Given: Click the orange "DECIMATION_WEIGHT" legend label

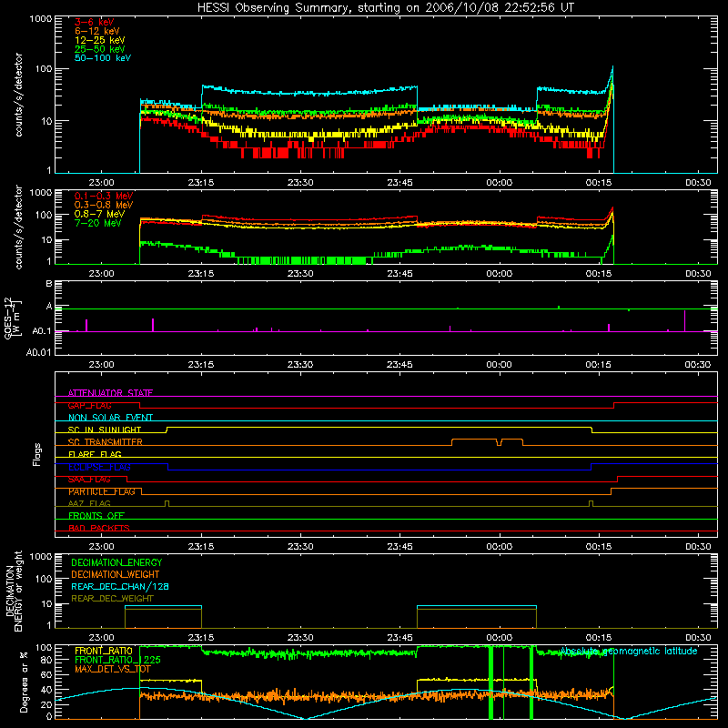Looking at the screenshot, I should pyautogui.click(x=116, y=574).
